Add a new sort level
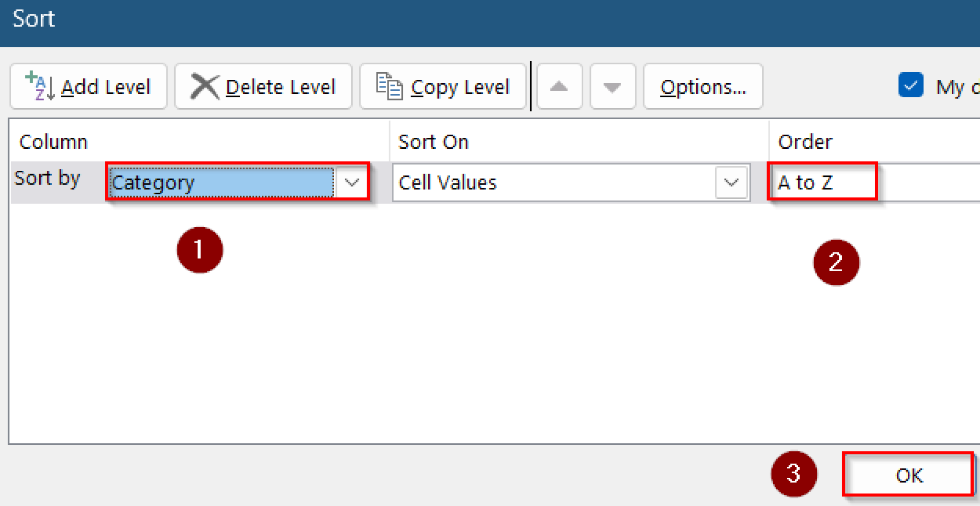 click(x=88, y=86)
